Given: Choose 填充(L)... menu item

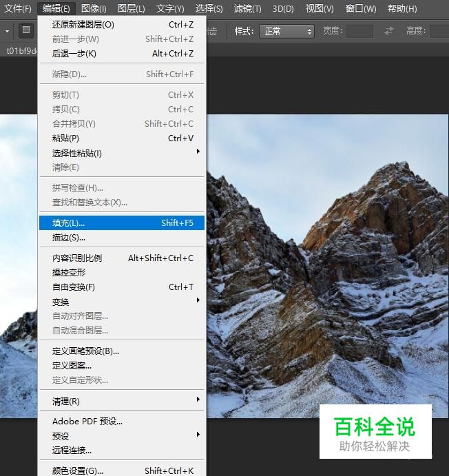Looking at the screenshot, I should click(122, 223).
